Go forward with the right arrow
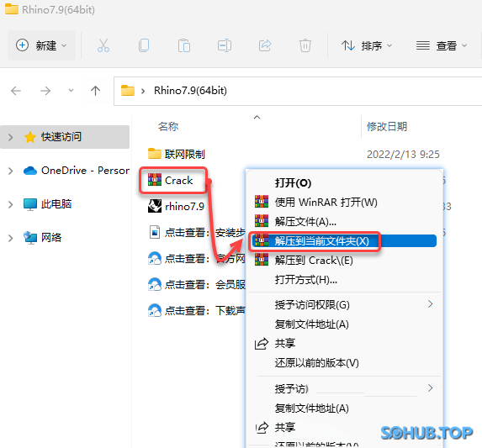482x448 pixels. (x=45, y=91)
